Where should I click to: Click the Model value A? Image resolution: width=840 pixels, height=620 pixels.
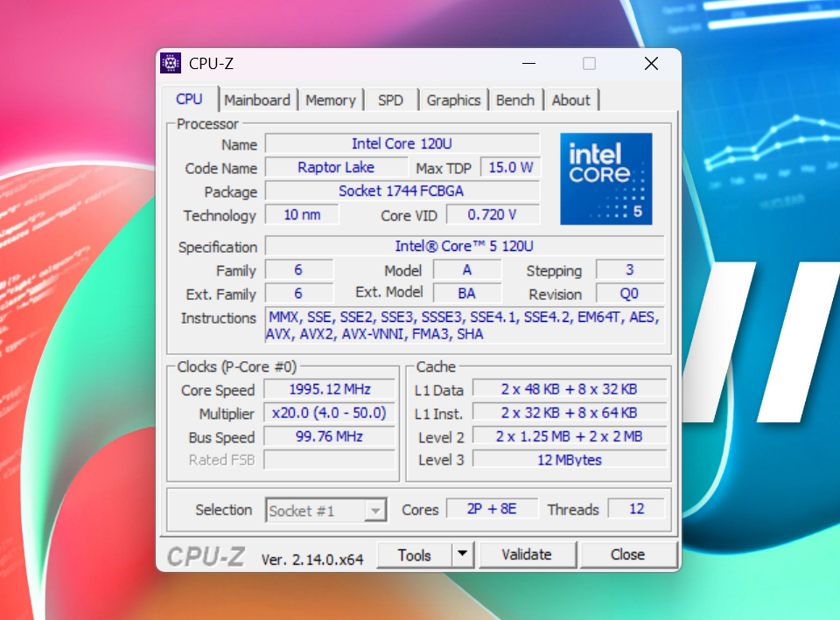coord(467,270)
